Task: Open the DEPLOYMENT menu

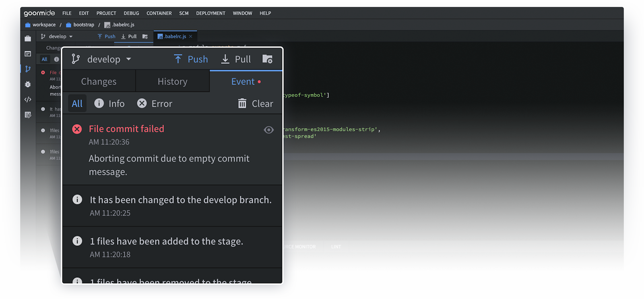Action: 211,13
